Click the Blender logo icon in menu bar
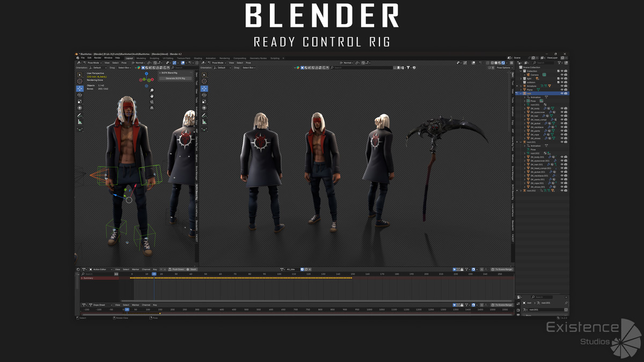 77,58
